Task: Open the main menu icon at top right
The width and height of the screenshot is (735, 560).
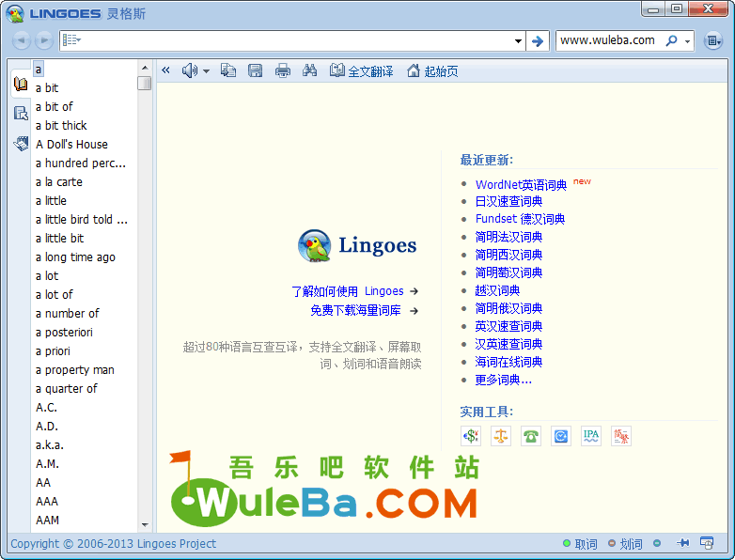Action: 713,41
